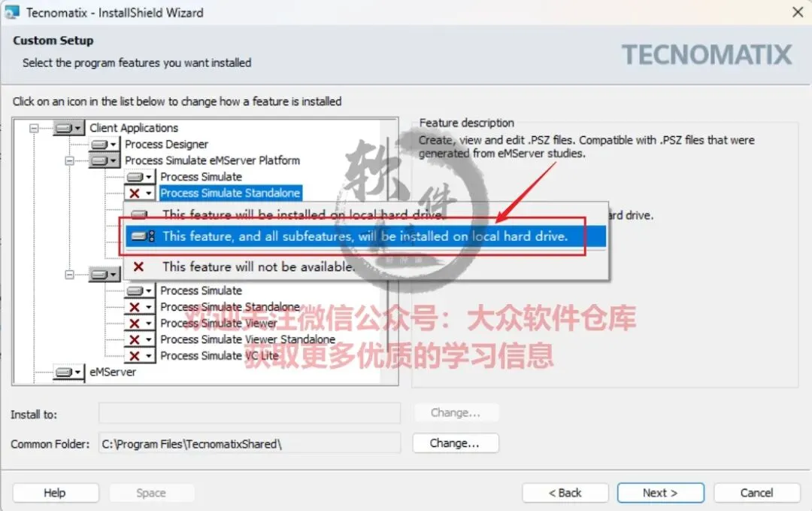
Task: Collapse the Process Simulate eMServer Platform node
Action: (69, 160)
